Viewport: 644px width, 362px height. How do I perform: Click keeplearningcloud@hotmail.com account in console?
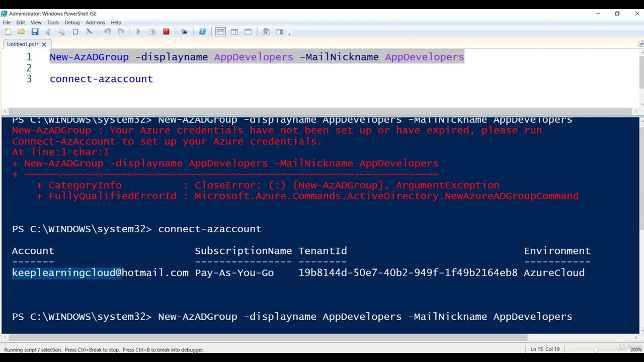point(100,273)
